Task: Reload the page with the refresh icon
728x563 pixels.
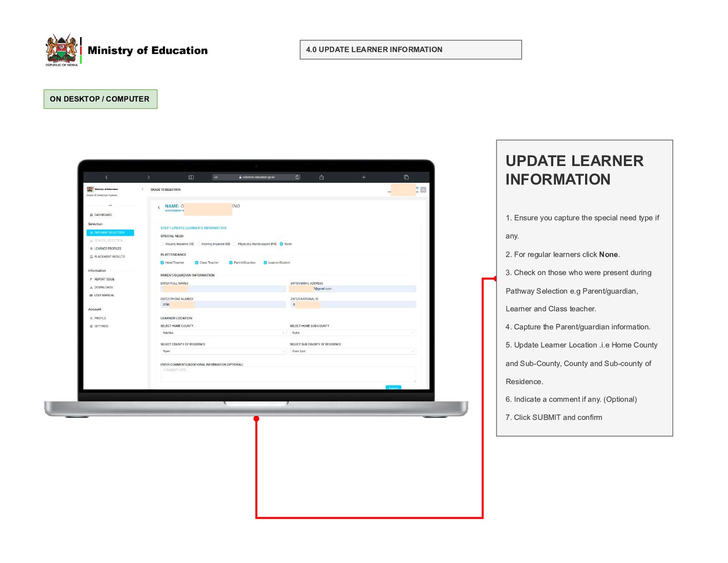Action: click(x=297, y=177)
